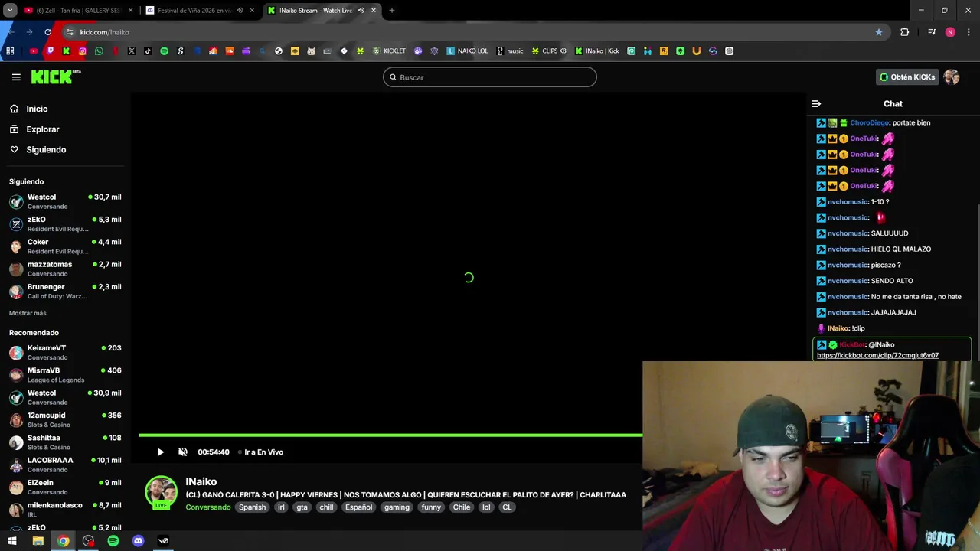Screen dimensions: 980x551
Task: Open the Windows Start menu
Action: [12, 541]
